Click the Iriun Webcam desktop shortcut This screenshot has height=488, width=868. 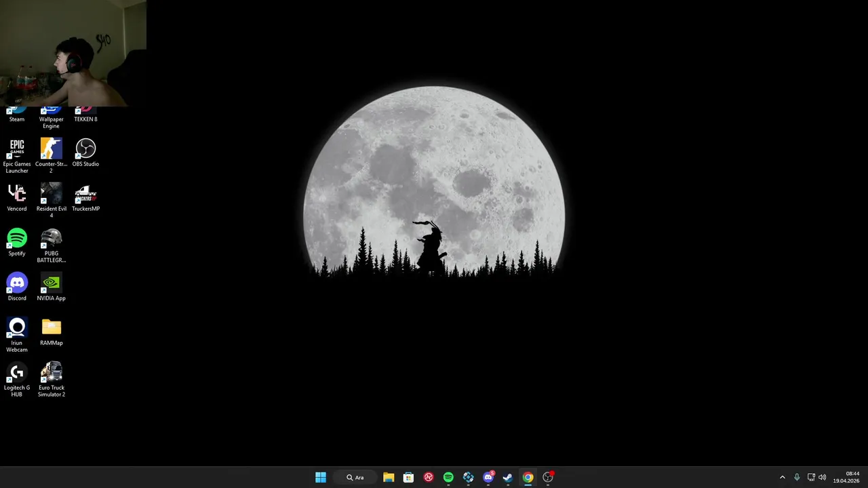tap(17, 335)
